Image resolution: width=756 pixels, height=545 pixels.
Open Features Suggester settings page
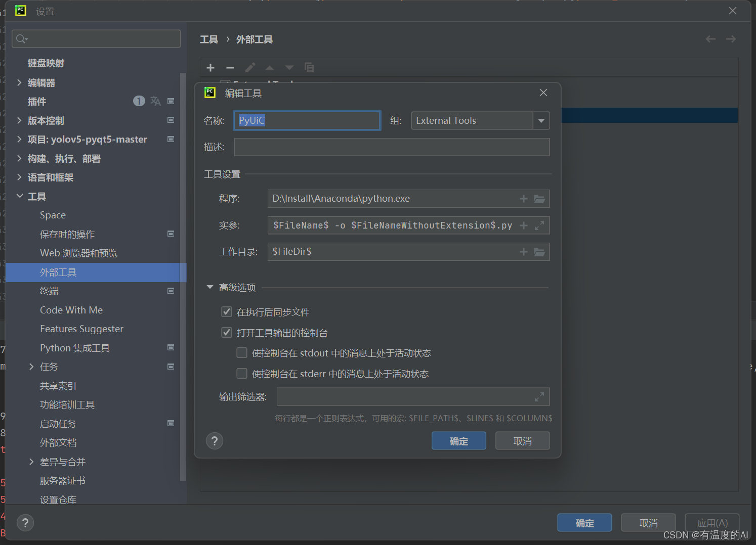(x=82, y=329)
